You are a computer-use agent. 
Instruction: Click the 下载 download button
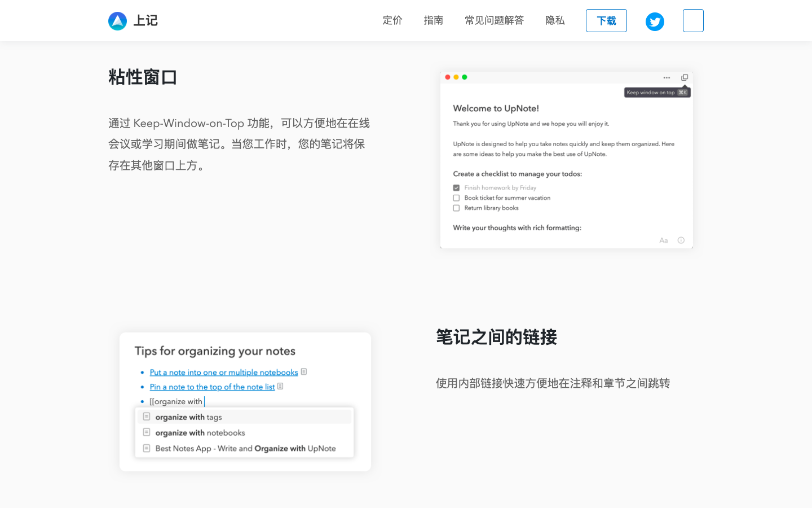[606, 21]
